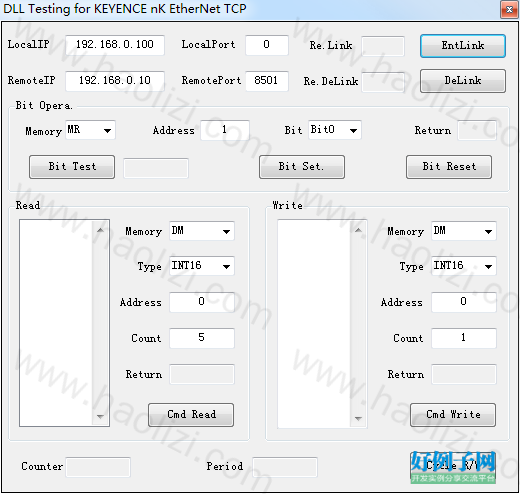
Task: Focus the Write Address field
Action: pos(464,302)
